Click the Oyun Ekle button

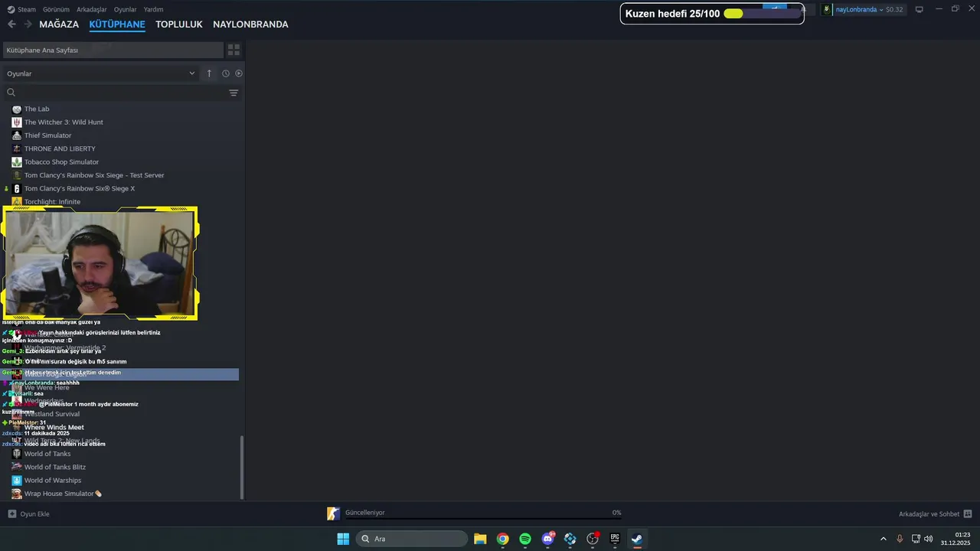28,514
